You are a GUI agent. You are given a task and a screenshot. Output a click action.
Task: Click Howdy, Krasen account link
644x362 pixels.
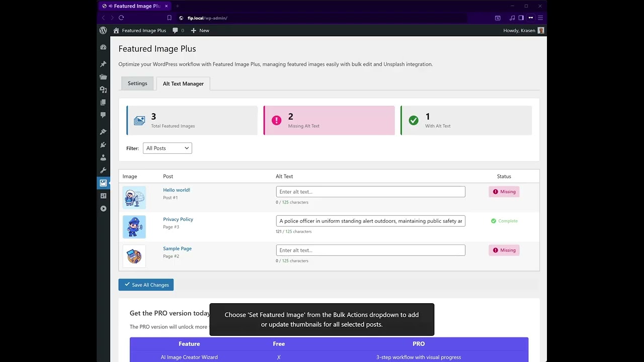coord(520,30)
